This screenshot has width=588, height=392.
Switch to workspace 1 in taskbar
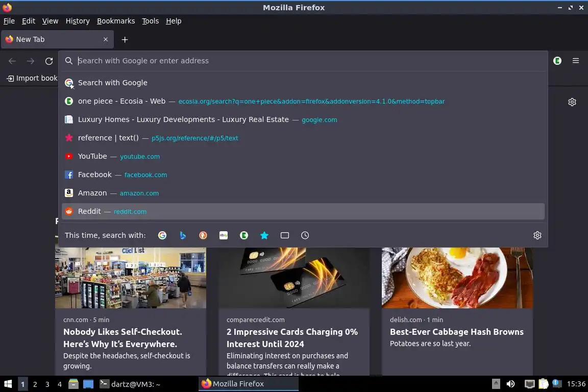click(x=22, y=384)
